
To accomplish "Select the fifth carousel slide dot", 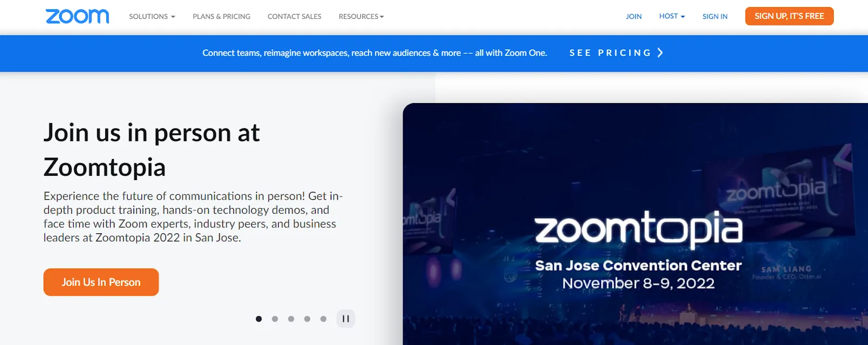I will pos(323,319).
